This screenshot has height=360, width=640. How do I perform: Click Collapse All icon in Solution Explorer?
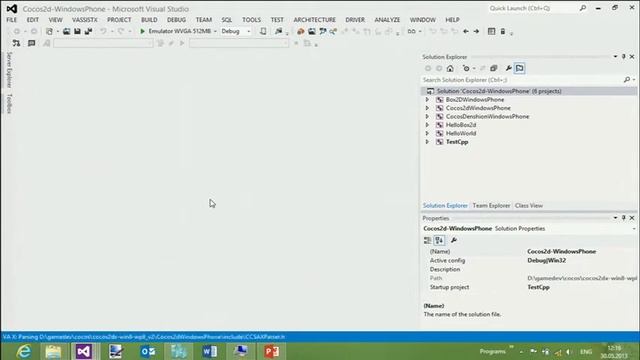pos(493,69)
